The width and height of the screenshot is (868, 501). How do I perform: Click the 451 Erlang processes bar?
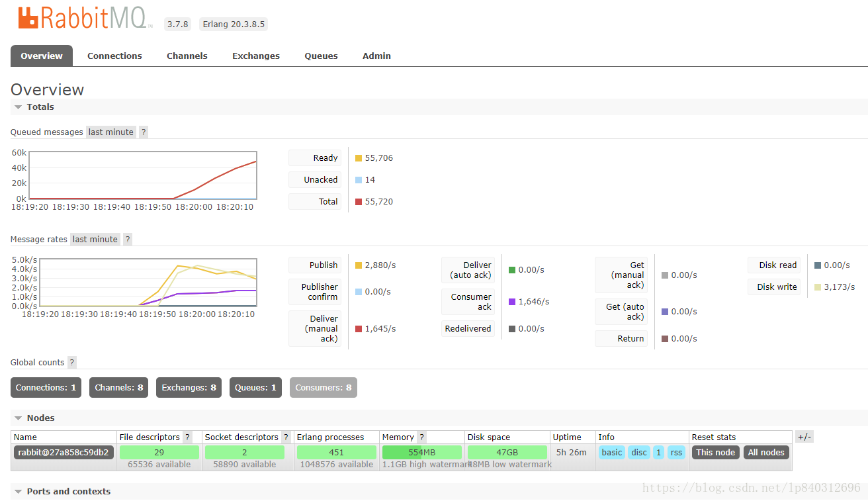point(336,452)
